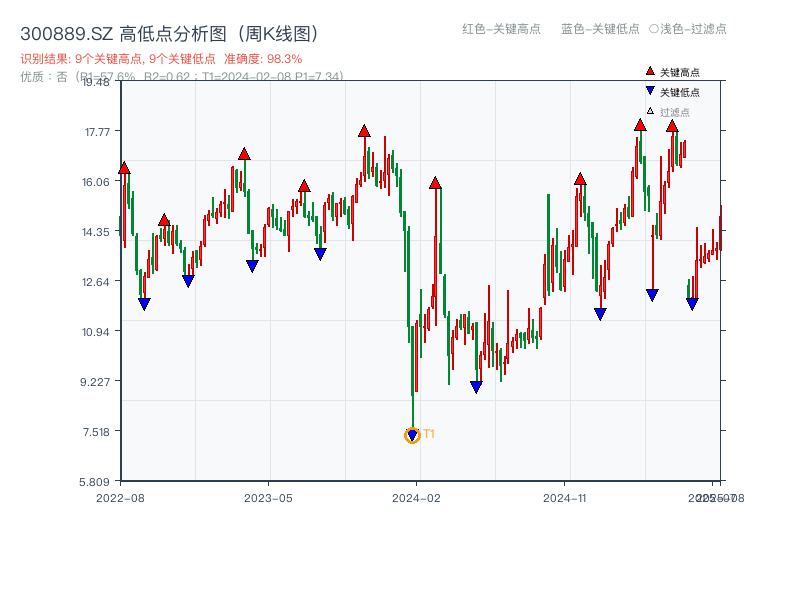Click the 红色-关键高点 header text
800x600 pixels.
point(501,29)
